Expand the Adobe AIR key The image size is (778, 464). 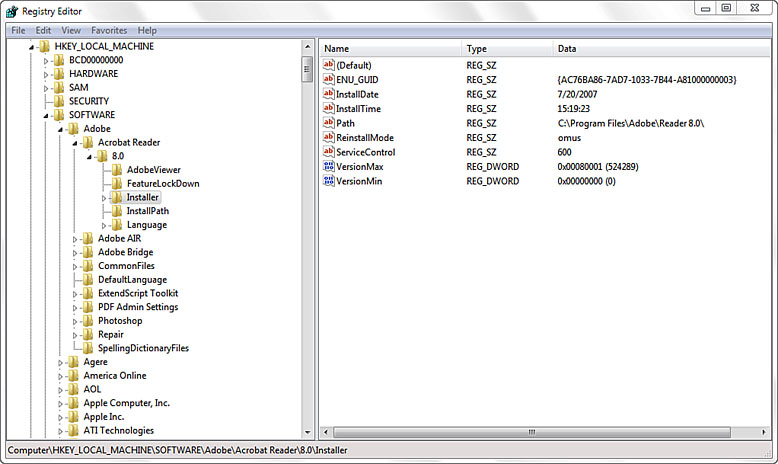tap(75, 239)
